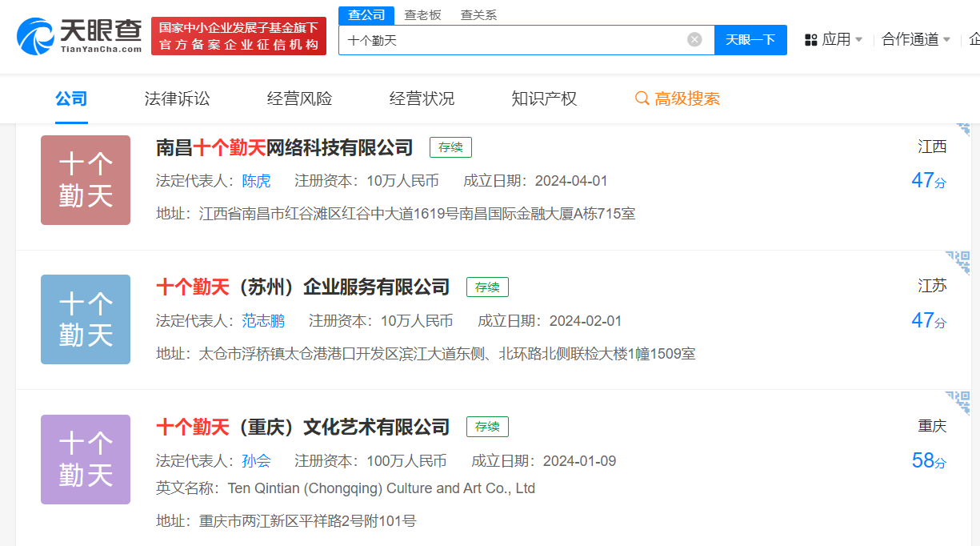Switch to the 查老板 search tab
Image resolution: width=980 pixels, height=546 pixels.
click(422, 14)
